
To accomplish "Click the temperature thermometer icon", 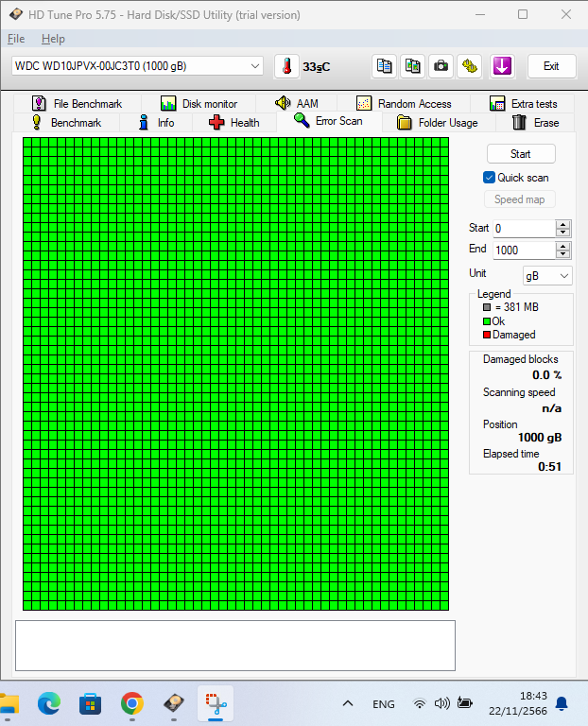I will (286, 66).
